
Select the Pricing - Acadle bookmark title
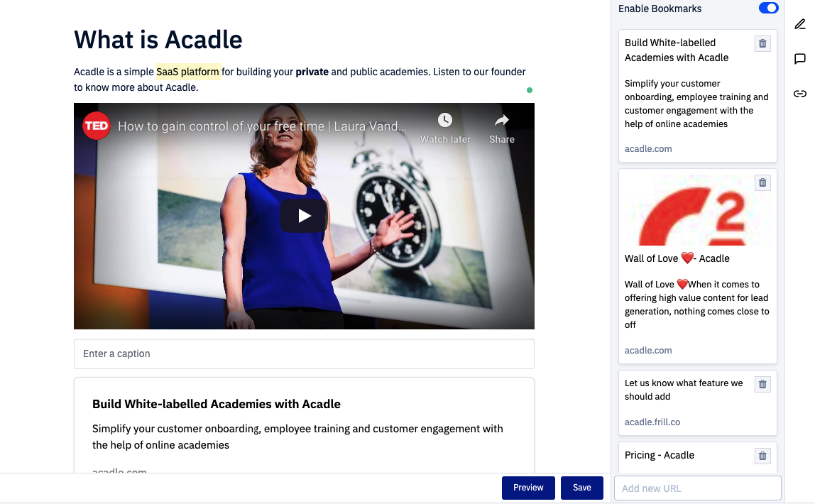tap(659, 456)
